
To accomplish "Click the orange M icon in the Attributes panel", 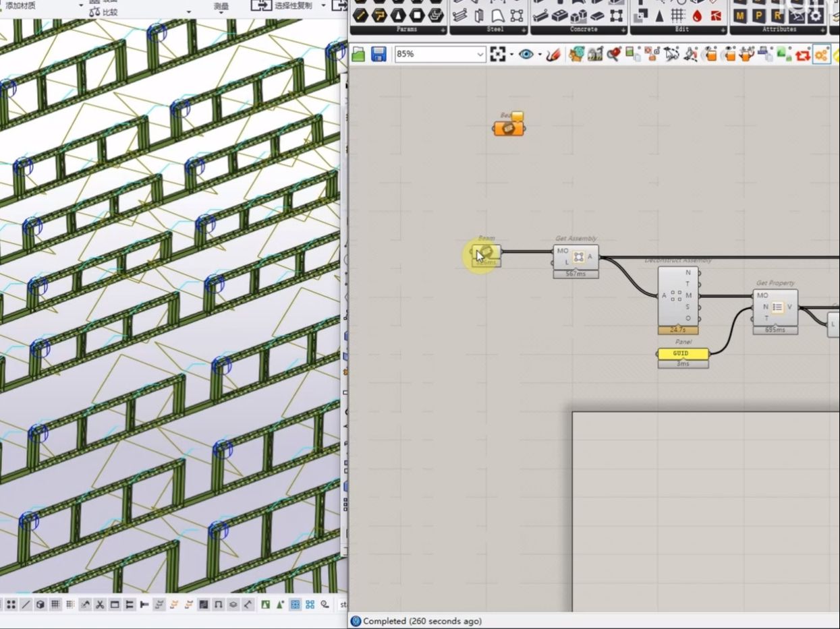I will pos(740,16).
